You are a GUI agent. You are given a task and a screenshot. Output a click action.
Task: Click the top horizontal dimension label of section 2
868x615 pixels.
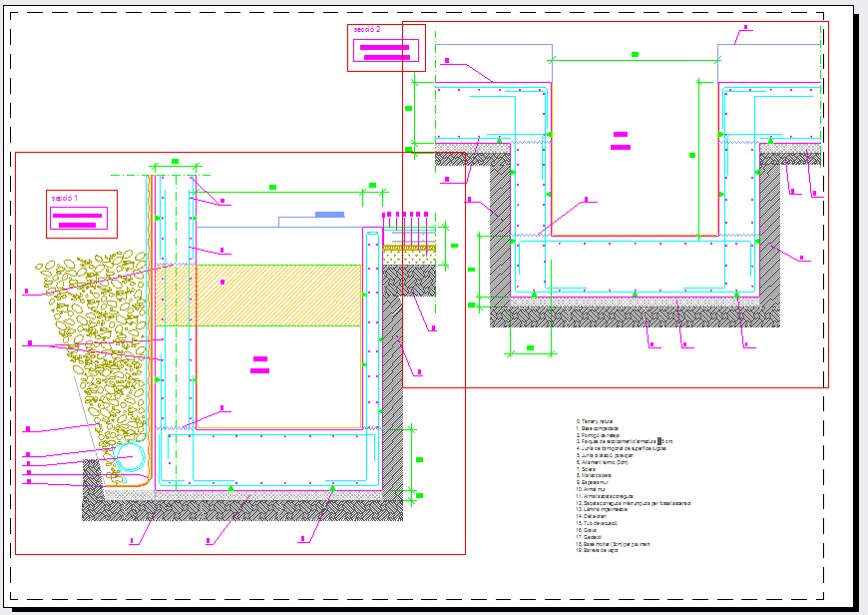tap(635, 54)
